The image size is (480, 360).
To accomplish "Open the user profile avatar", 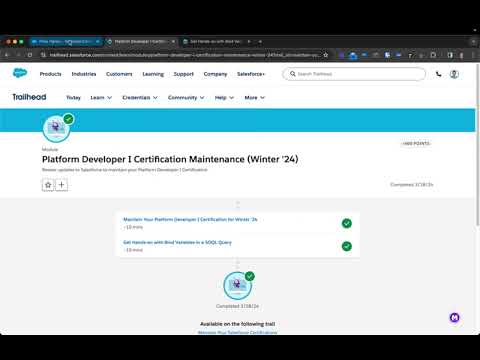I will click(454, 74).
